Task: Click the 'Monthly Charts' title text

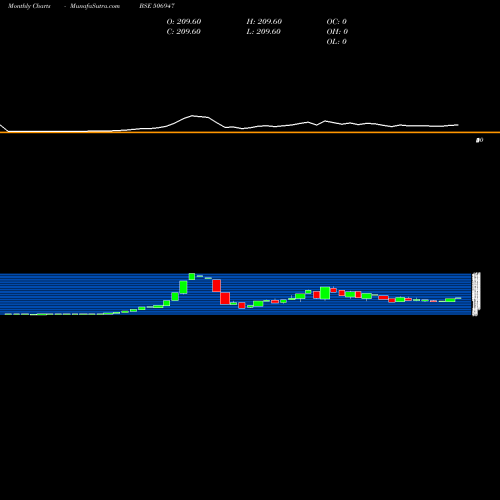Action: pos(29,6)
